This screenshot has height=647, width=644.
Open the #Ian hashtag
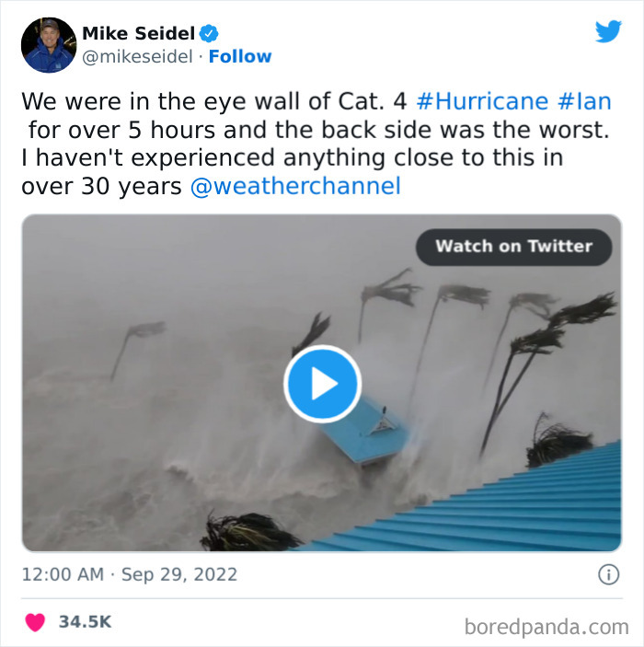coord(584,101)
